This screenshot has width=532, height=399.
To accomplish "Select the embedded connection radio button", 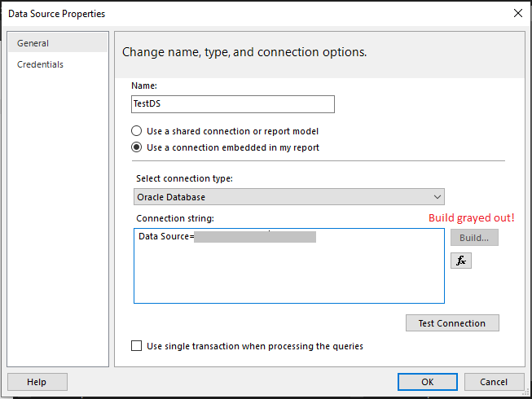I will click(136, 147).
